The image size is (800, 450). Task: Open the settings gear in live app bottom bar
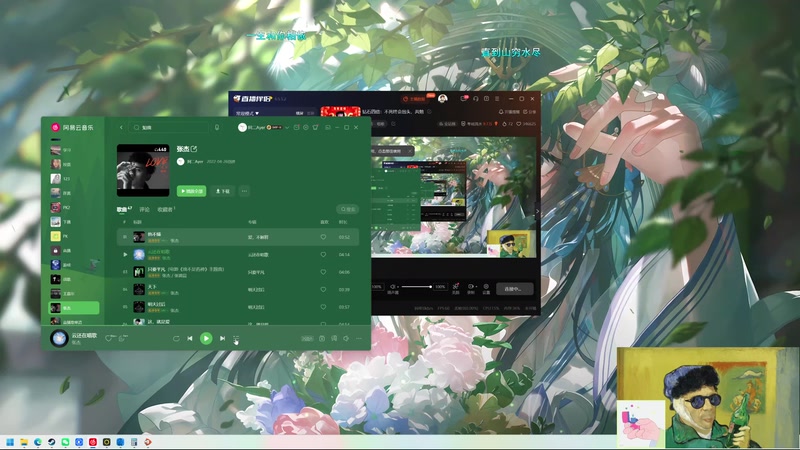click(x=486, y=287)
